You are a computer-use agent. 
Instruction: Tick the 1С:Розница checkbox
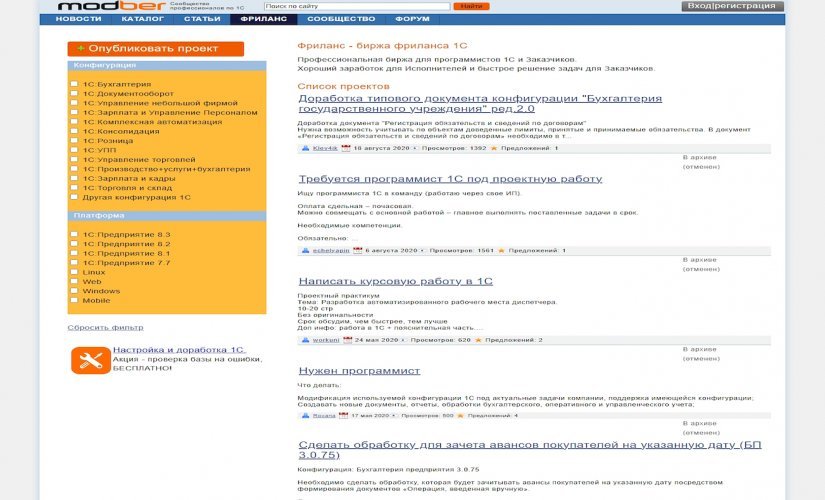coord(74,141)
